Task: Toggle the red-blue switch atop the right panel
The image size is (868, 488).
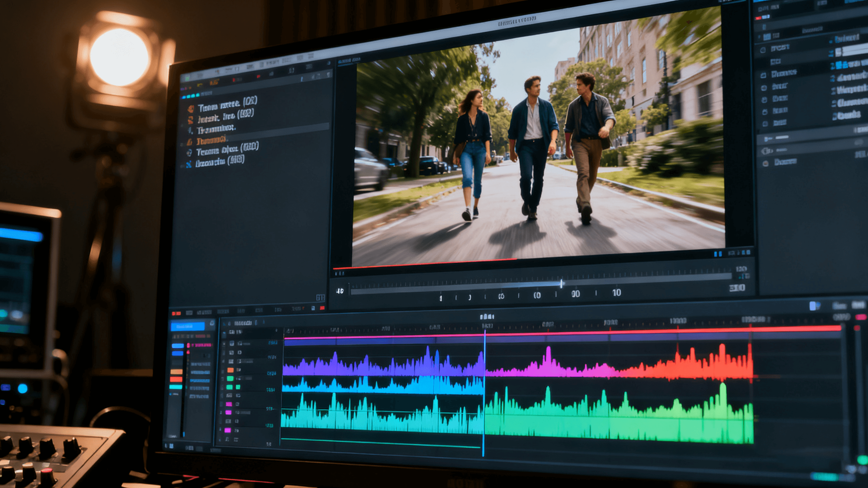Action: click(763, 17)
